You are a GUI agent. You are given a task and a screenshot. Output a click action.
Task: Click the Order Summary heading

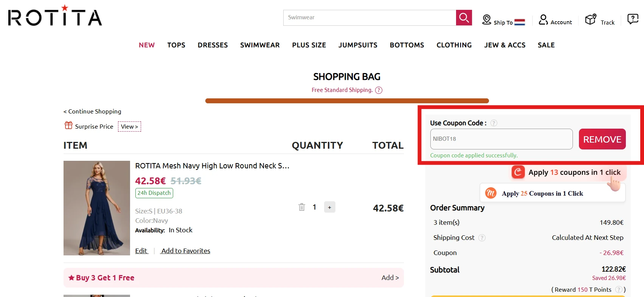point(457,208)
